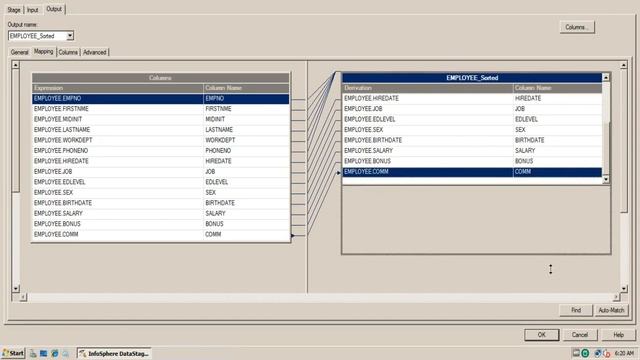Open the Start menu
640x360 pixels.
tap(13, 353)
